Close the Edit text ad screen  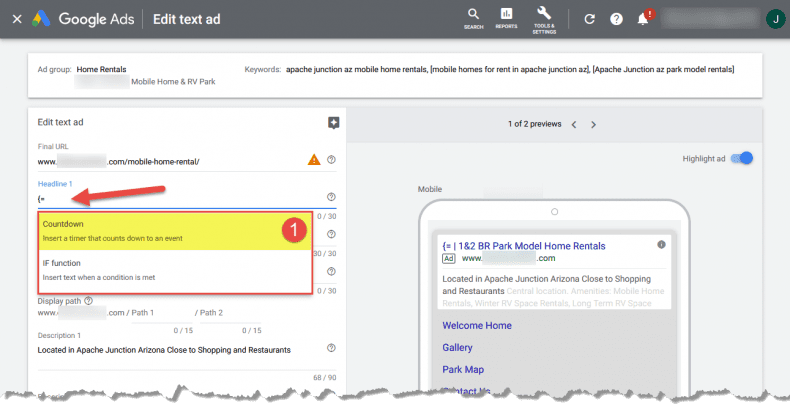pyautogui.click(x=16, y=19)
